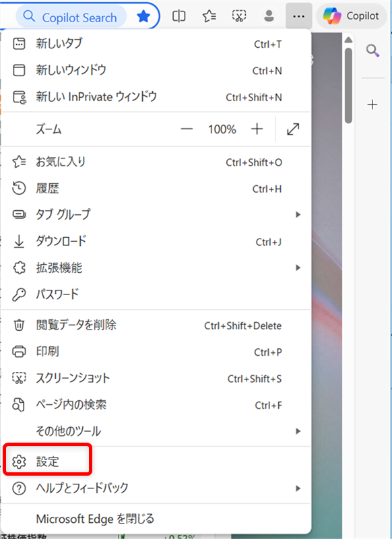
Task: Select 新しいタブ menu item
Action: 156,44
